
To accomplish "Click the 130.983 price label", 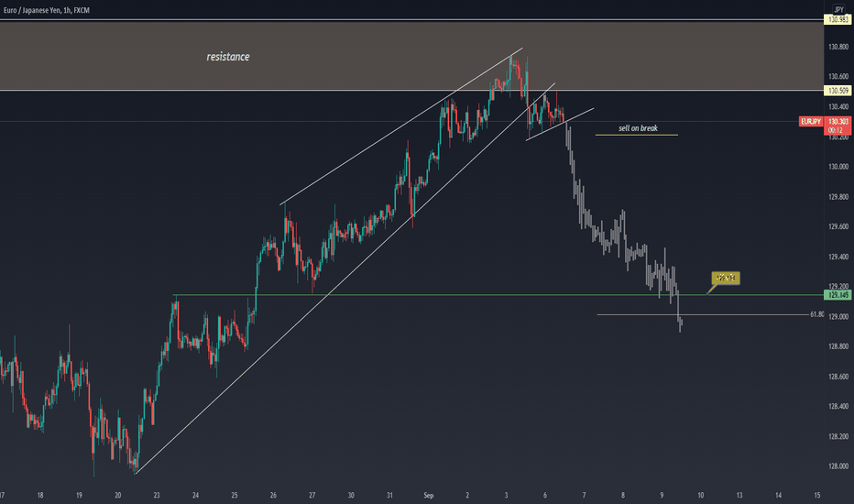I will pos(838,19).
